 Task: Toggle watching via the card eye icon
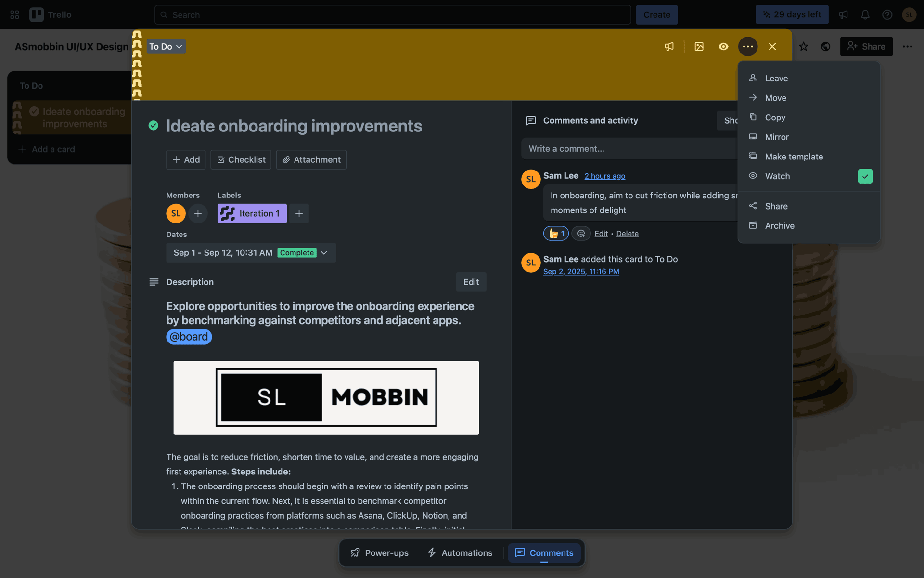click(x=723, y=47)
